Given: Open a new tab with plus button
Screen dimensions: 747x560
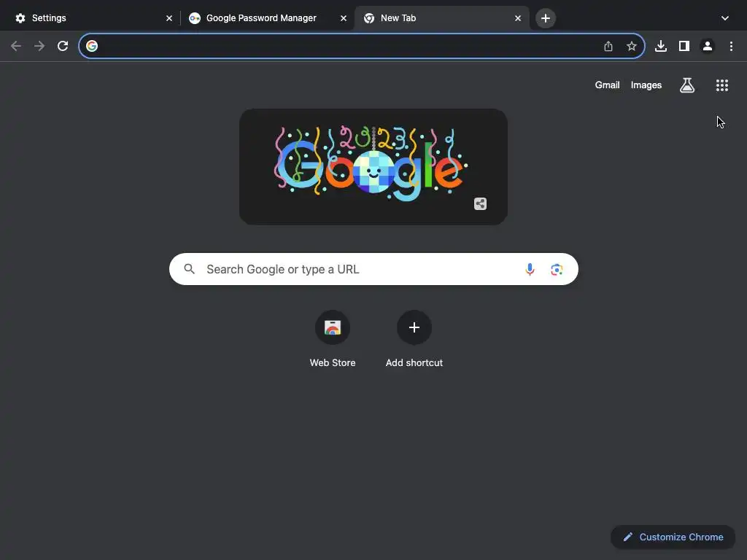Looking at the screenshot, I should (x=546, y=18).
